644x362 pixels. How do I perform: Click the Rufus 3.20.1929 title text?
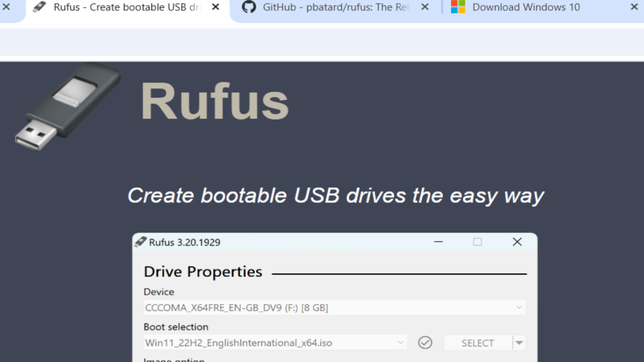[x=185, y=242]
